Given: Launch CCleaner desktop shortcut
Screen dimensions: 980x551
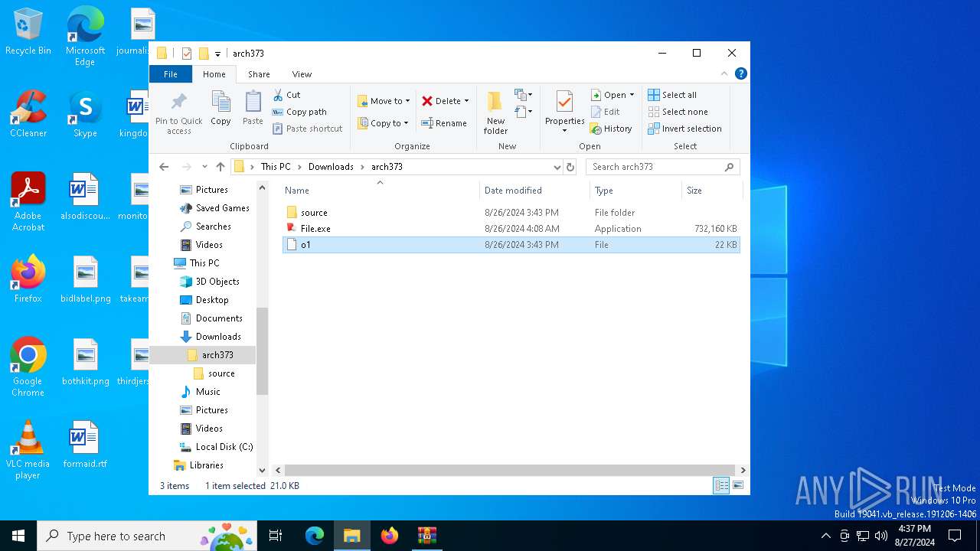Looking at the screenshot, I should [28, 114].
